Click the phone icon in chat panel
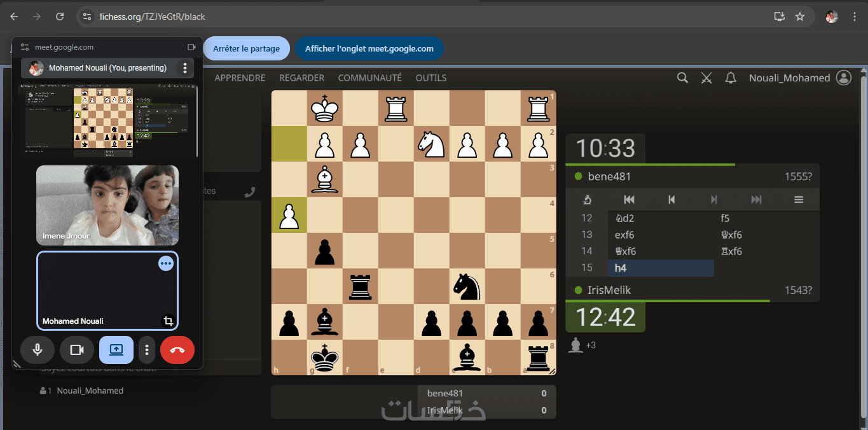 [250, 191]
